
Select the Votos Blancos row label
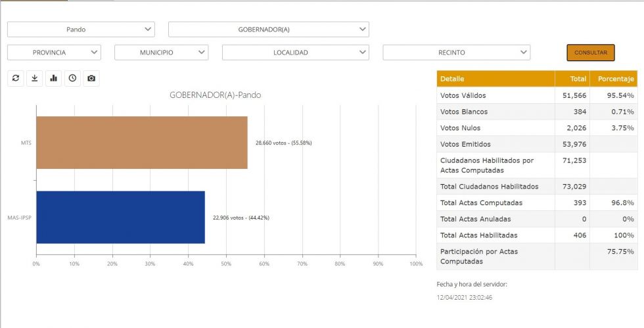[464, 112]
